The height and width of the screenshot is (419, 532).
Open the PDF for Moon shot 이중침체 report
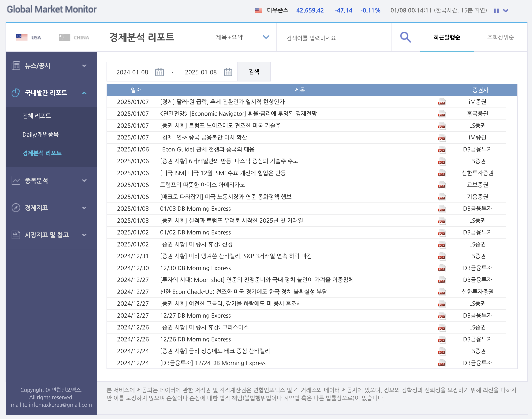pos(442,280)
